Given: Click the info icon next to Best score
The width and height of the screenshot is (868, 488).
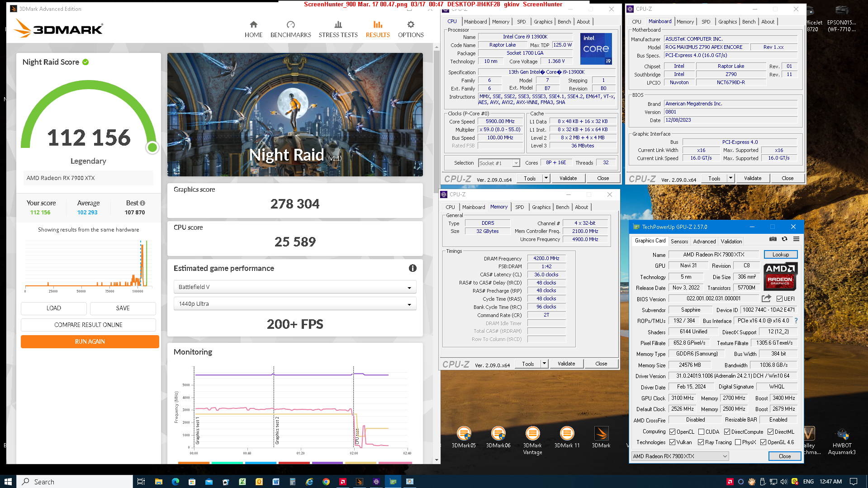Looking at the screenshot, I should 142,203.
